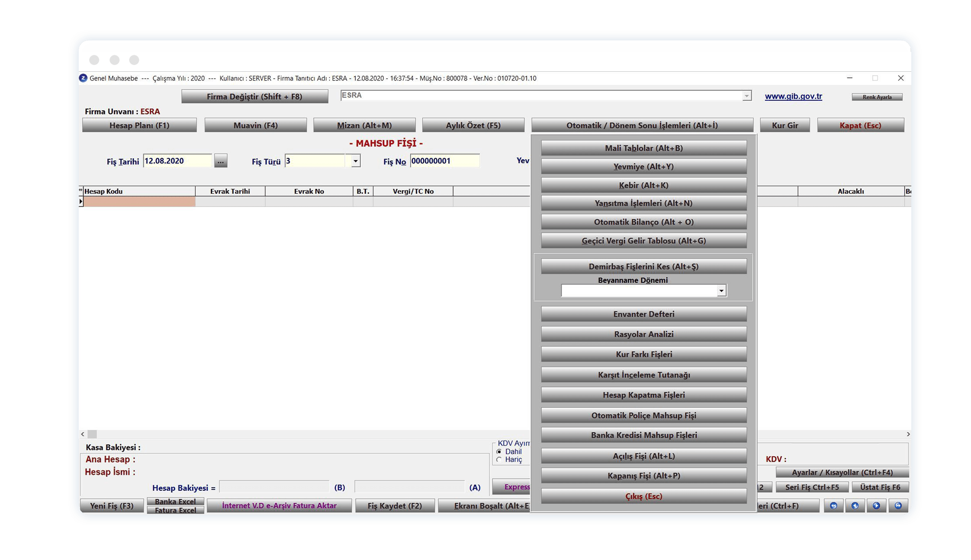Create a new voucher with Yeni Fiş (F3)
This screenshot has height=560, width=971.
112,506
